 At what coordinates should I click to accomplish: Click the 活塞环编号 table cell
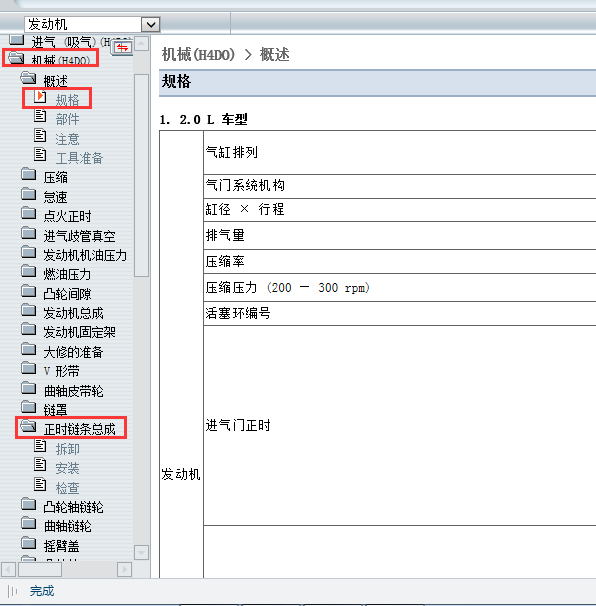400,313
